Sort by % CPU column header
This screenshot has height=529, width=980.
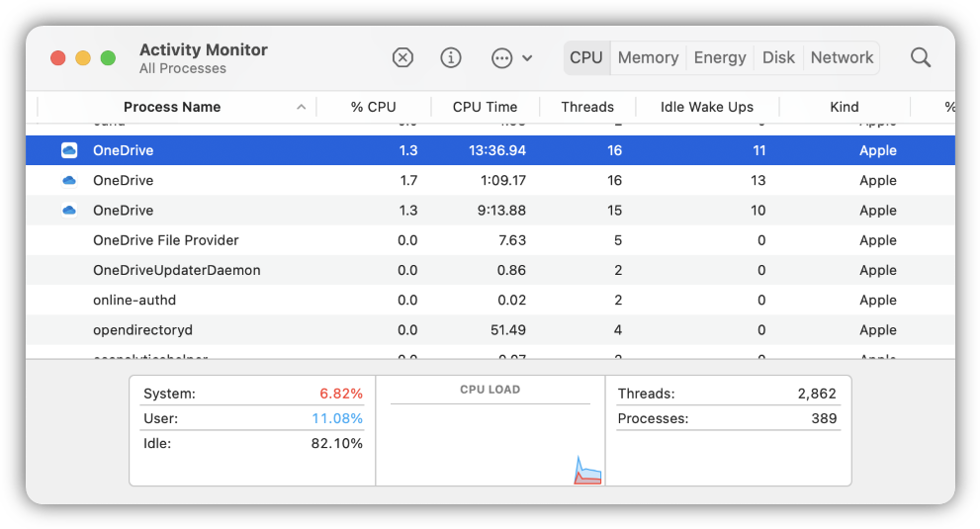373,107
